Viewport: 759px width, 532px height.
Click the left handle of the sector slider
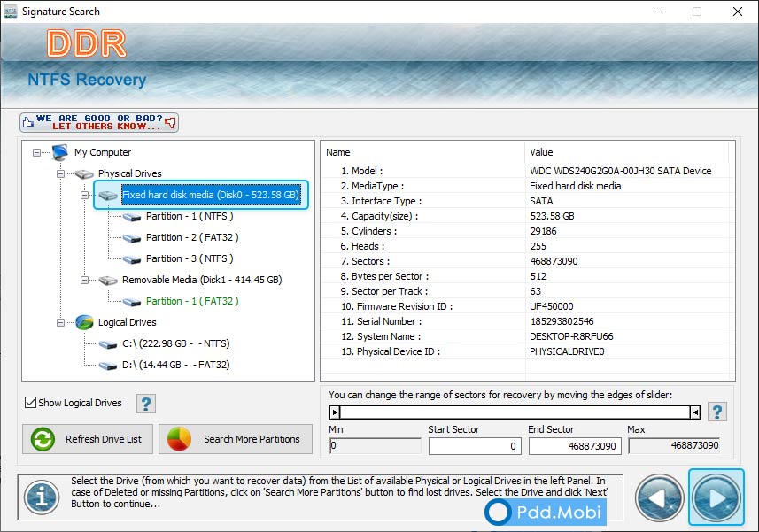[335, 412]
